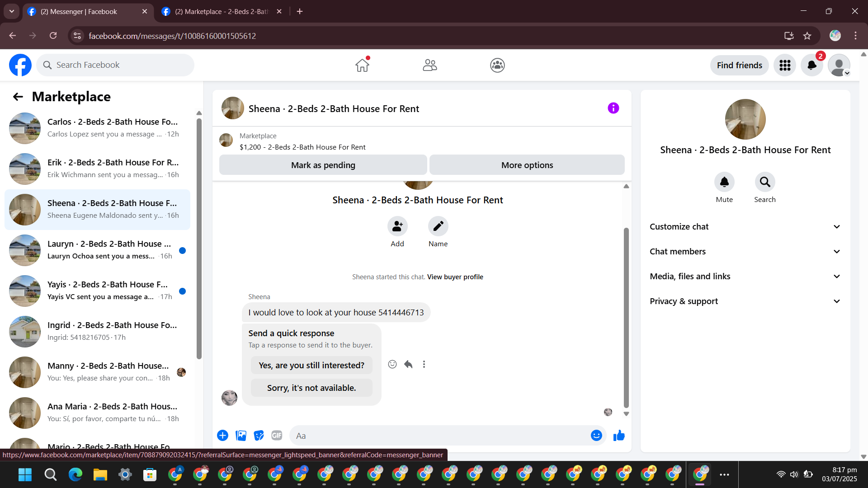
Task: Open the sticker chooser icon
Action: (259, 435)
